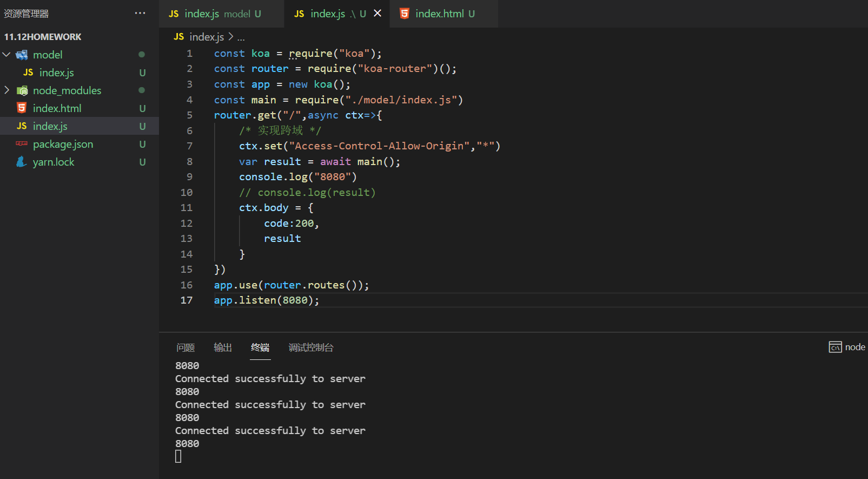This screenshot has height=479, width=868.
Task: Click the JS icon in the breadcrumb
Action: click(179, 37)
